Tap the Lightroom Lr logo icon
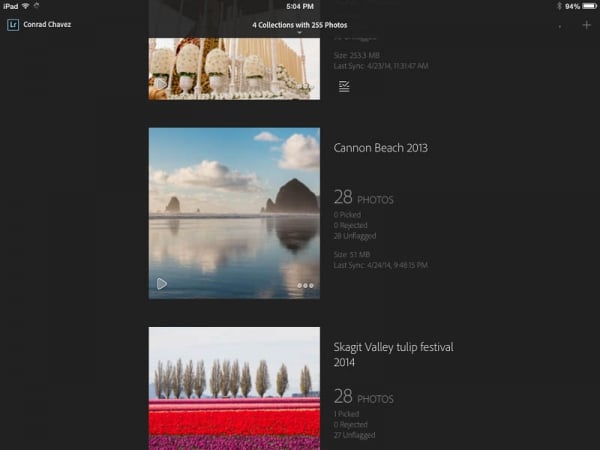This screenshot has width=600, height=450. pos(12,25)
